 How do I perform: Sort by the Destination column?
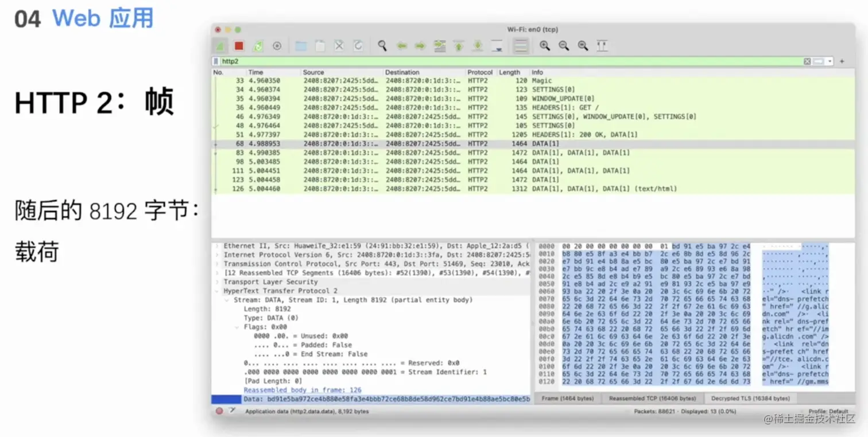pyautogui.click(x=425, y=72)
